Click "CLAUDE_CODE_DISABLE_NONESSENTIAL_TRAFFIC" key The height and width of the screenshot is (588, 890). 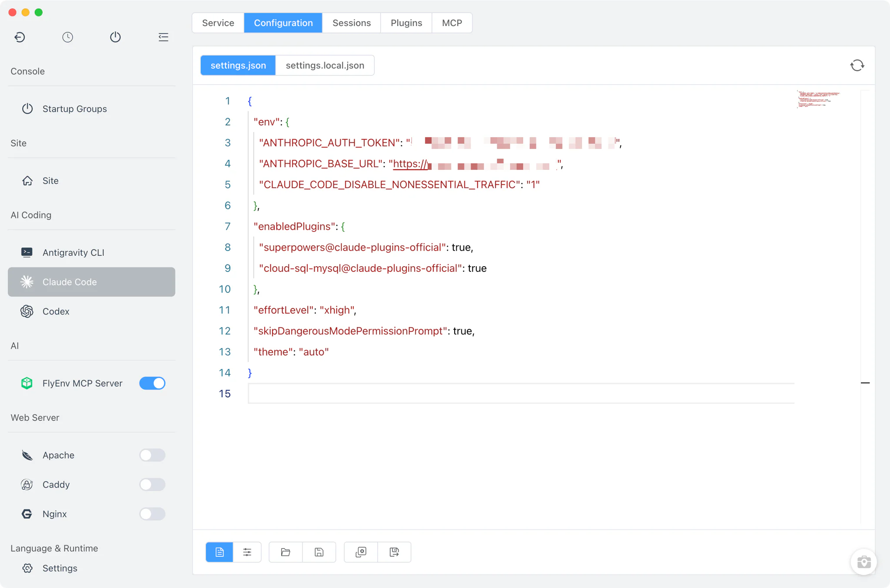pyautogui.click(x=390, y=185)
